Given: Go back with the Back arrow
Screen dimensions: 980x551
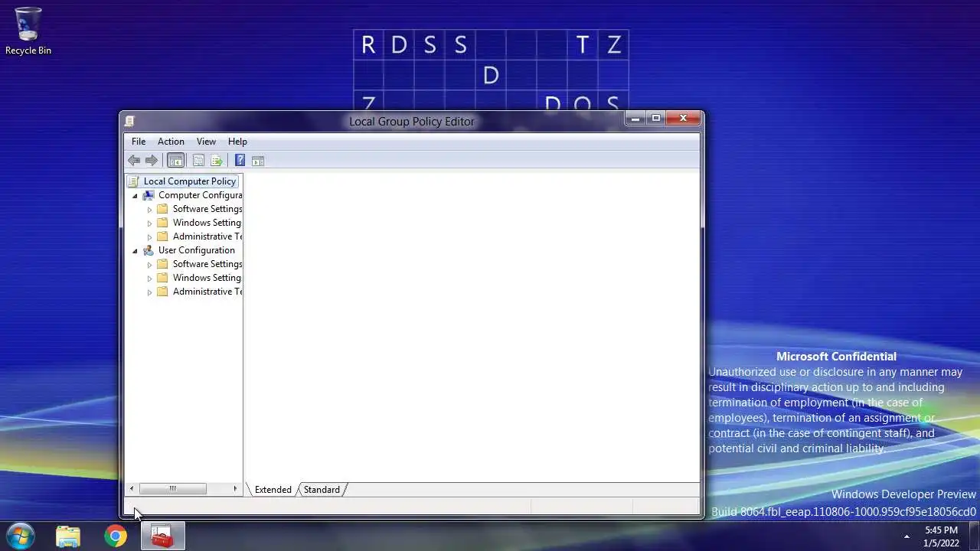Looking at the screenshot, I should coord(134,161).
